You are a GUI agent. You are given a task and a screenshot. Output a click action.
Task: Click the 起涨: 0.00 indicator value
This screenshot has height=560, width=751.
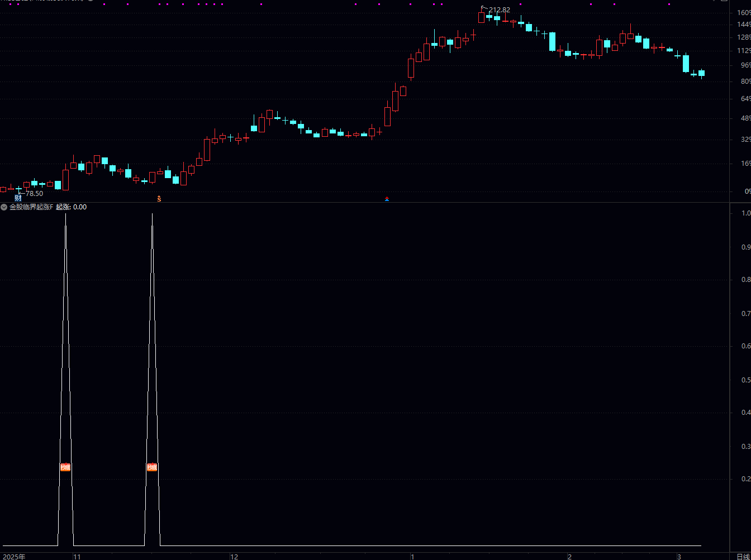coord(72,207)
